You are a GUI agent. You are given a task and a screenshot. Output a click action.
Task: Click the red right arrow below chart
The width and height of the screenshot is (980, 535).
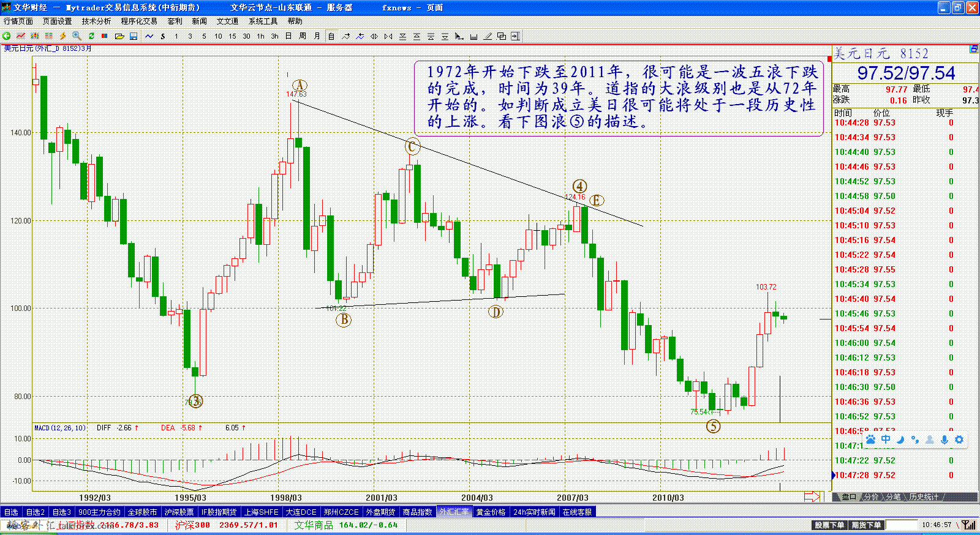click(812, 496)
